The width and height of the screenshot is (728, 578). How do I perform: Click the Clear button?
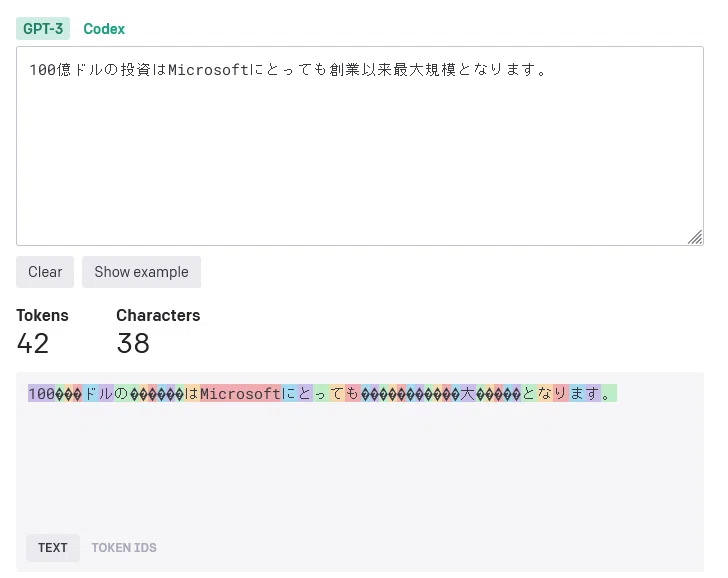[45, 272]
